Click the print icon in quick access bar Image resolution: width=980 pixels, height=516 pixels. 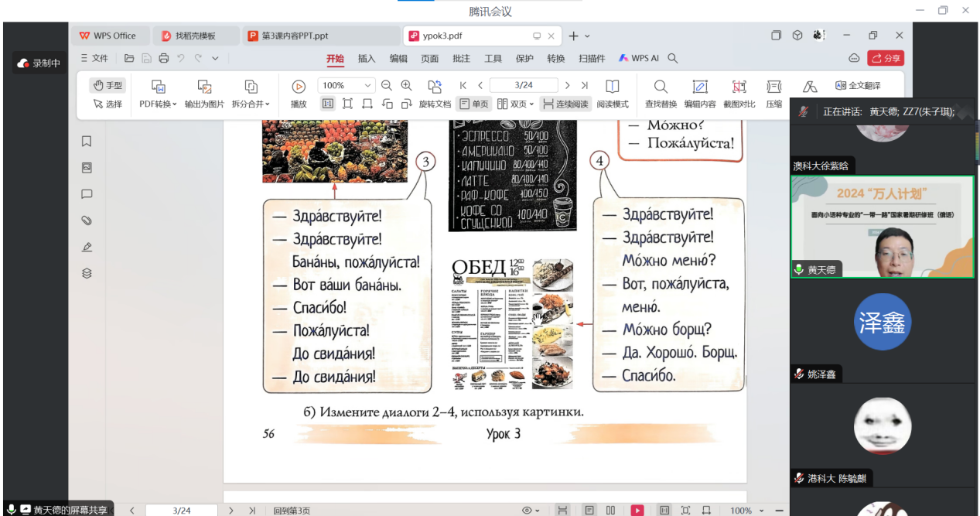pos(163,58)
